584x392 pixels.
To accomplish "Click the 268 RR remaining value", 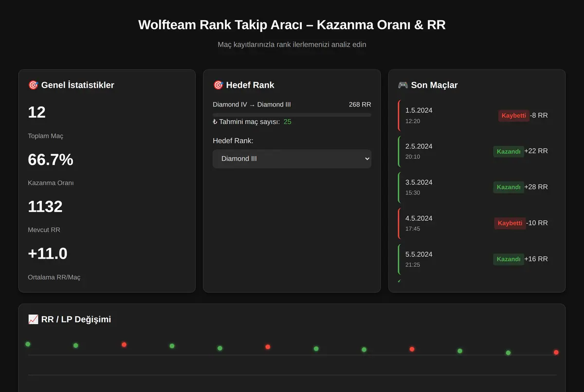I will (360, 105).
